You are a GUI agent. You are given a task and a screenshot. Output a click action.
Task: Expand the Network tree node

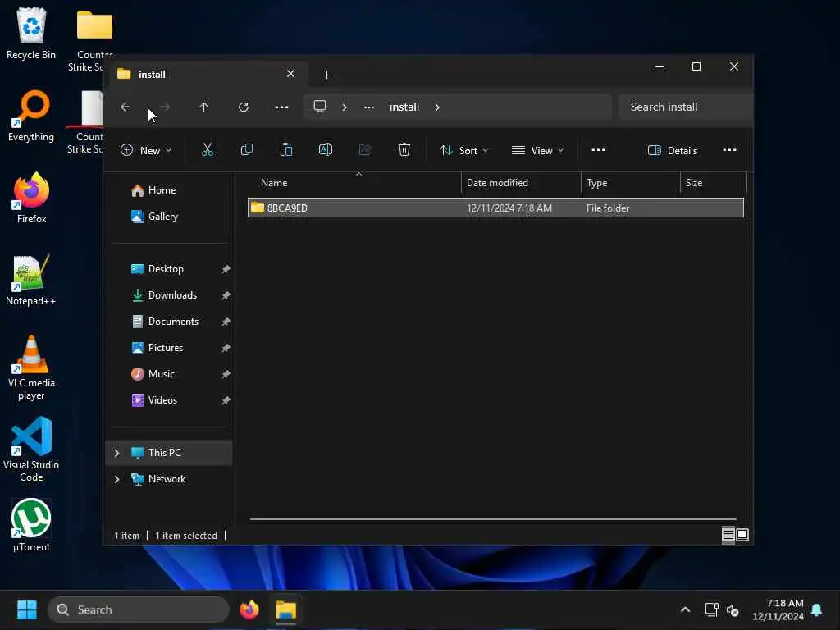(x=116, y=479)
